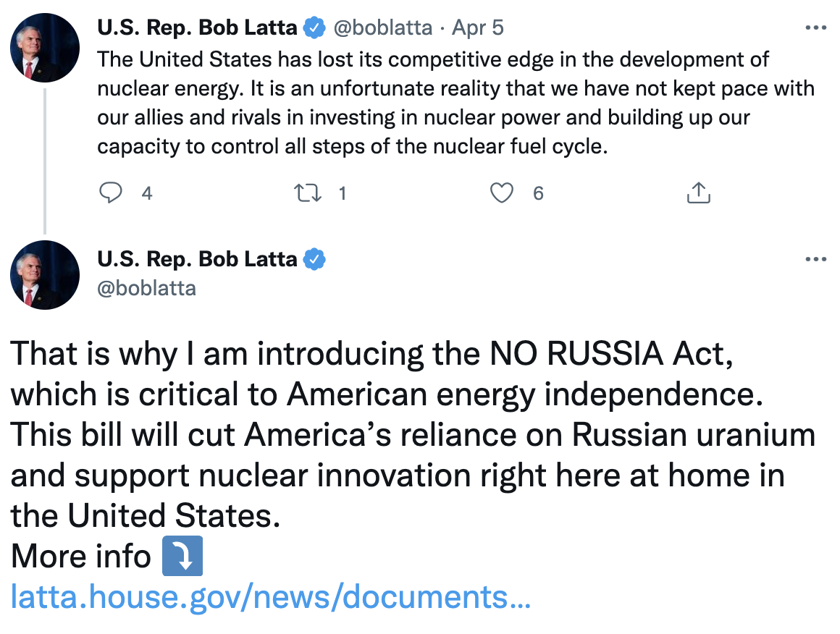Click the reply count number 4

[x=147, y=193]
